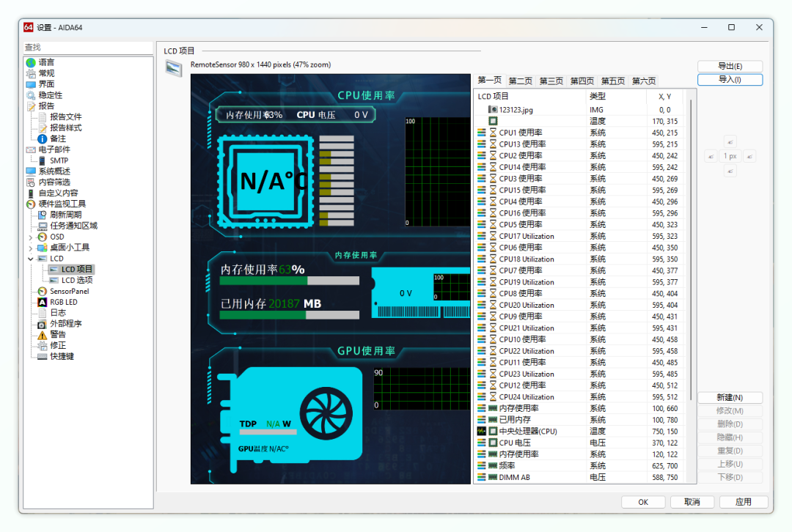Switch to the 第二页 tab

coord(521,81)
